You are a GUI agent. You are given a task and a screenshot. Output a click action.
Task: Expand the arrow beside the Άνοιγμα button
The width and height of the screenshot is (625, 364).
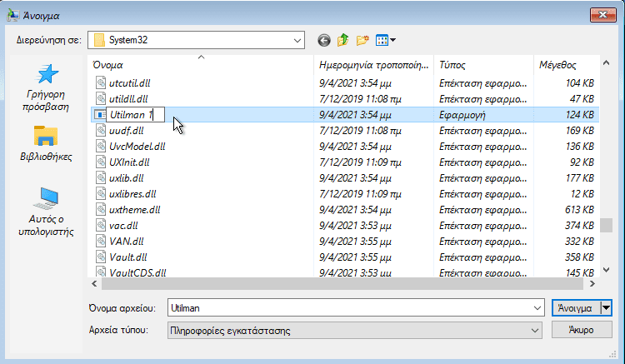click(x=606, y=307)
